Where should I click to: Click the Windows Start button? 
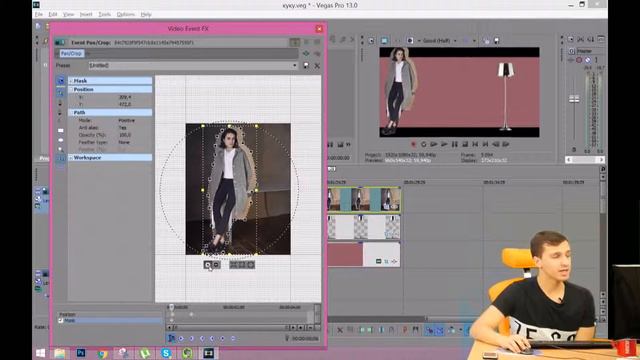(x=40, y=353)
